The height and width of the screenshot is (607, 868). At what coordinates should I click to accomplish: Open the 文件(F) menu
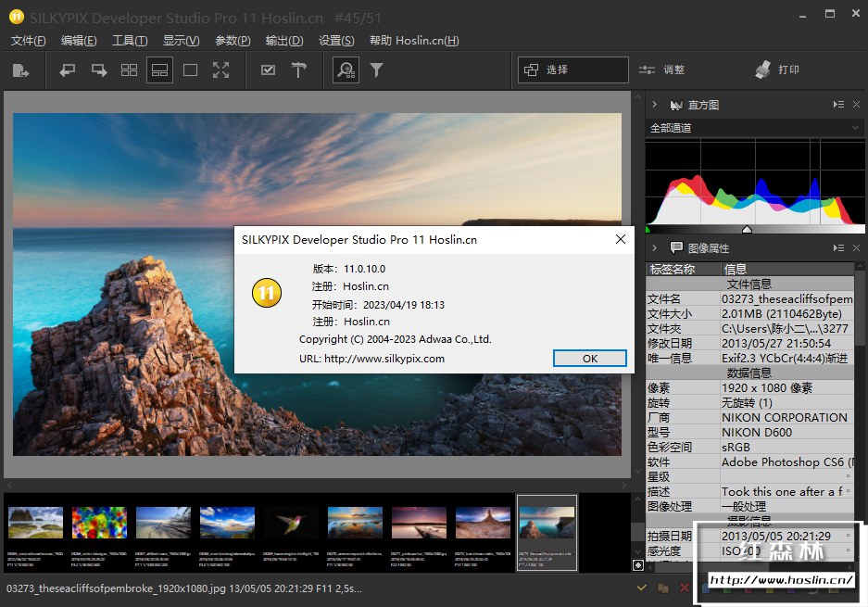click(x=28, y=41)
